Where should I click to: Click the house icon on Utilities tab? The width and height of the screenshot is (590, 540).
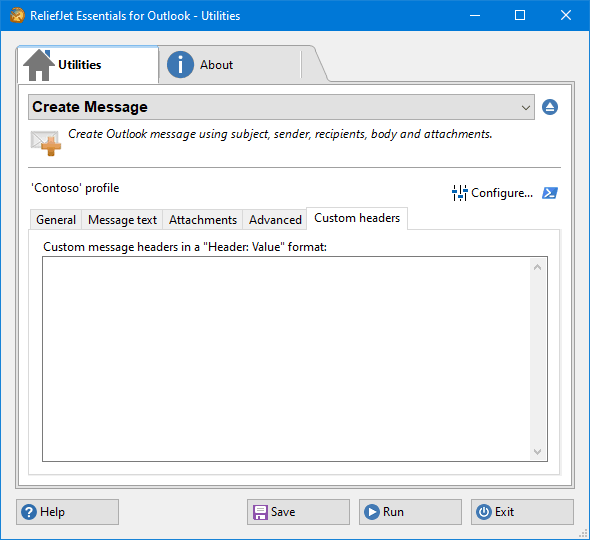38,65
